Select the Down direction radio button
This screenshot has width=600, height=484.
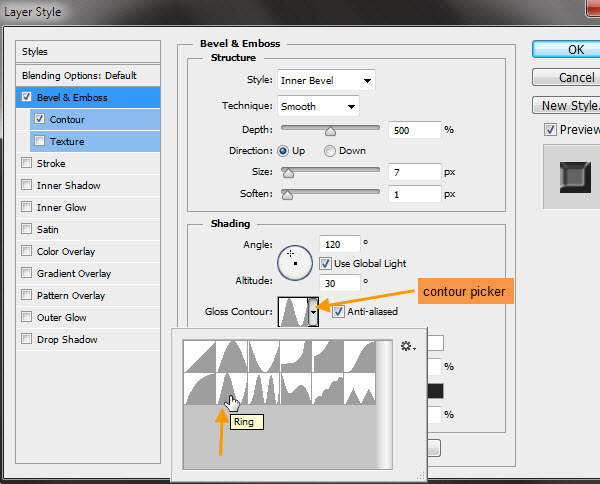pyautogui.click(x=330, y=151)
